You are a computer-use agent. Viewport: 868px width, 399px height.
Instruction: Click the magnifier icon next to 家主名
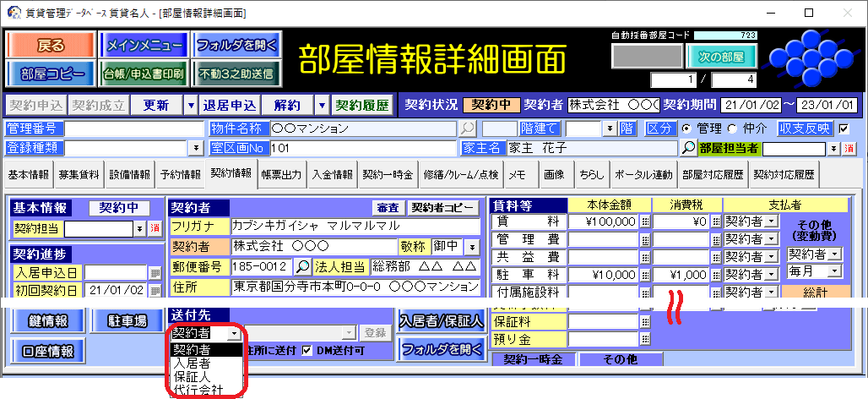pyautogui.click(x=688, y=148)
